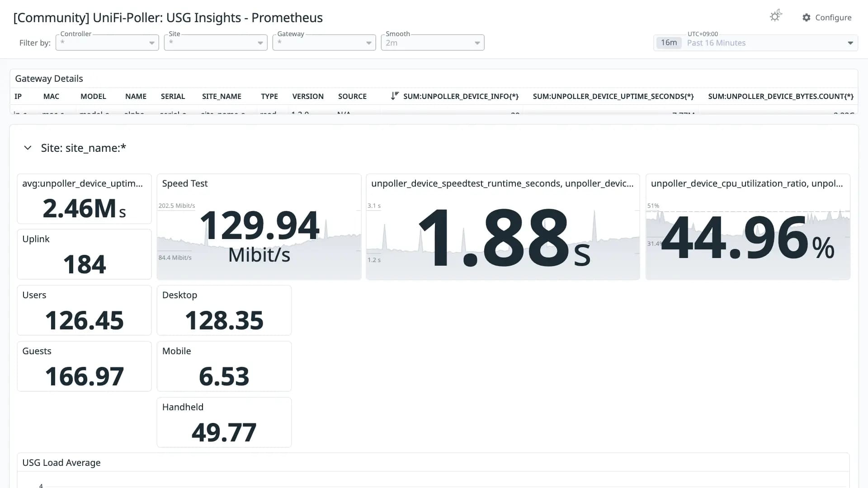Sort table by NAME column

click(136, 96)
